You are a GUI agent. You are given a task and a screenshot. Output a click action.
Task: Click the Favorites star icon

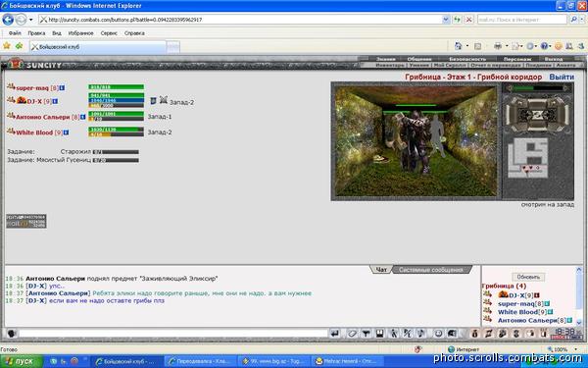click(7, 46)
